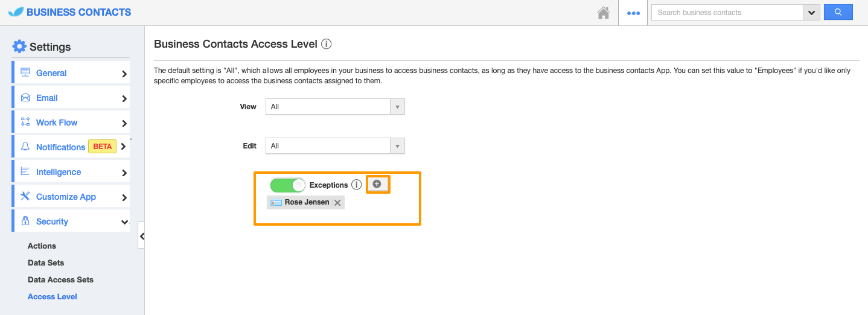Click the Settings gear icon
868x315 pixels.
tap(19, 46)
